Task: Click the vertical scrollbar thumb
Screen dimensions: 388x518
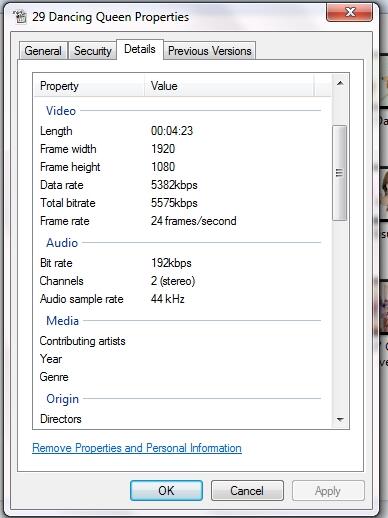Action: coord(340,173)
